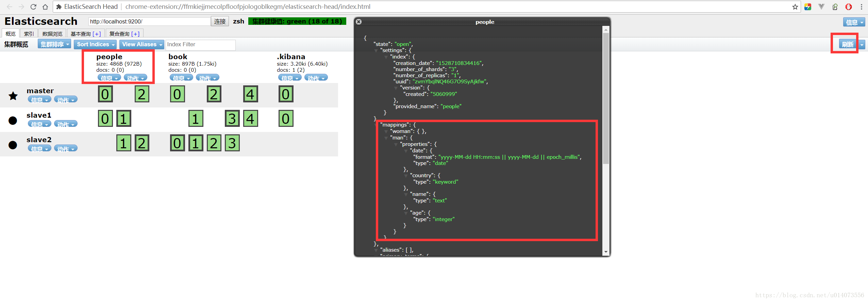Click the Index Filter field

(201, 45)
